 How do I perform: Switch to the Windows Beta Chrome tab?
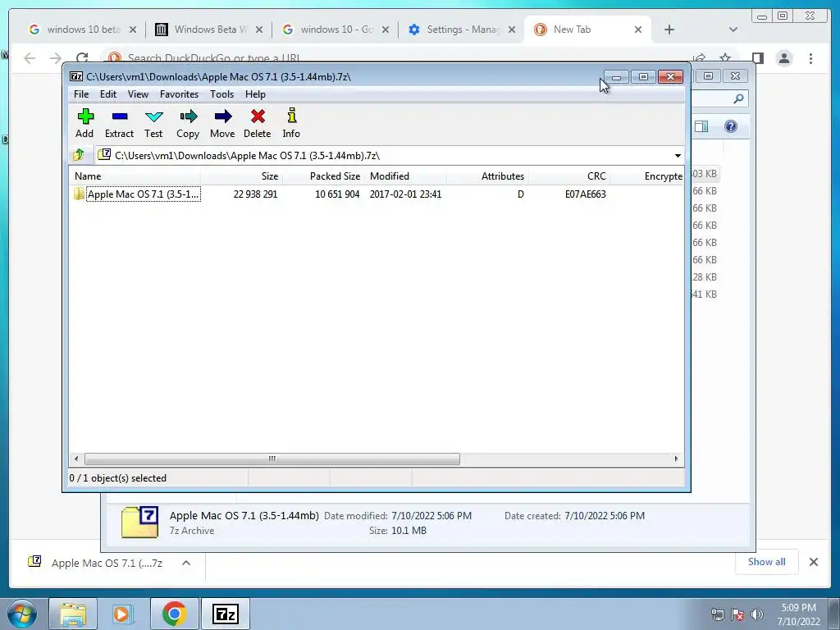pyautogui.click(x=209, y=30)
